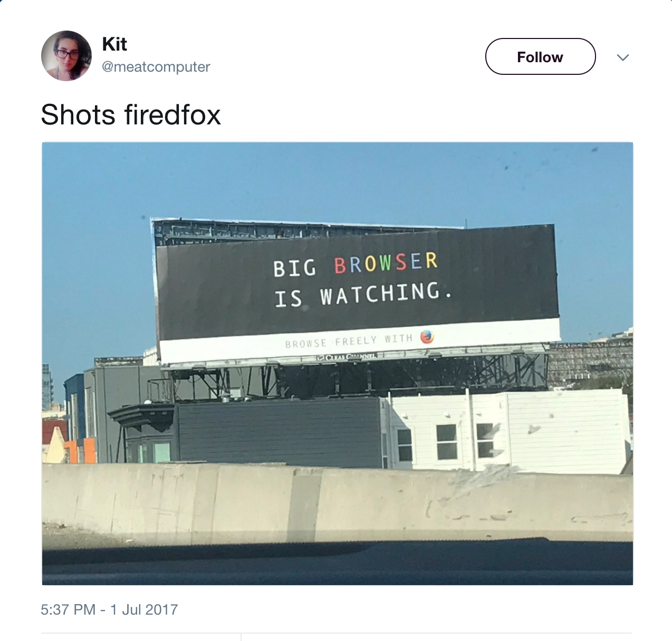Click the white building's windows in photo
672x641 pixels.
pyautogui.click(x=447, y=441)
